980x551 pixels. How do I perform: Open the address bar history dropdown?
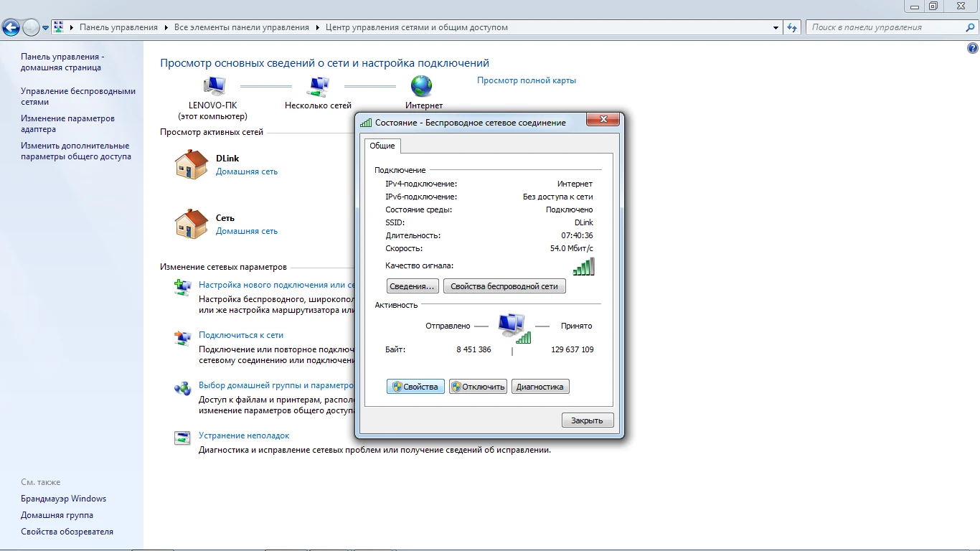point(776,27)
